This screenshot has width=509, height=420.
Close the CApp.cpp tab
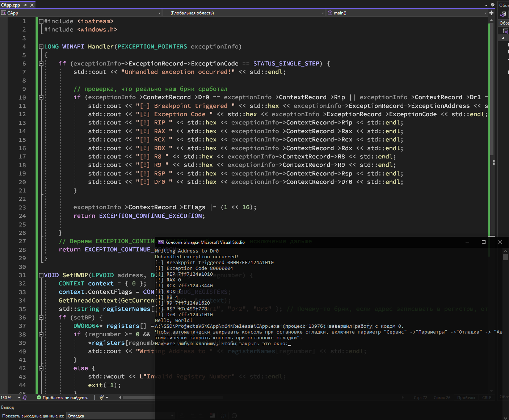(x=32, y=5)
